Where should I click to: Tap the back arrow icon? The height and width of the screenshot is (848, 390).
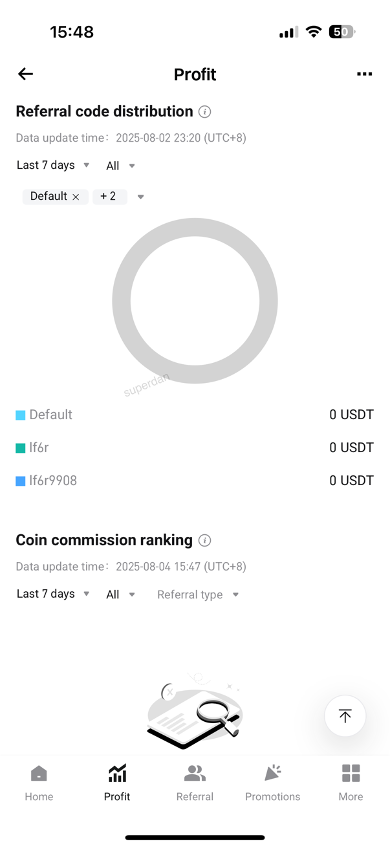25,74
